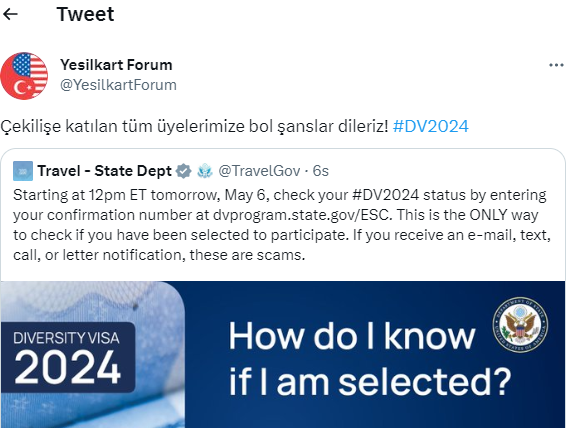Click the dvprogram.state.gov/ESC text

coord(302,215)
